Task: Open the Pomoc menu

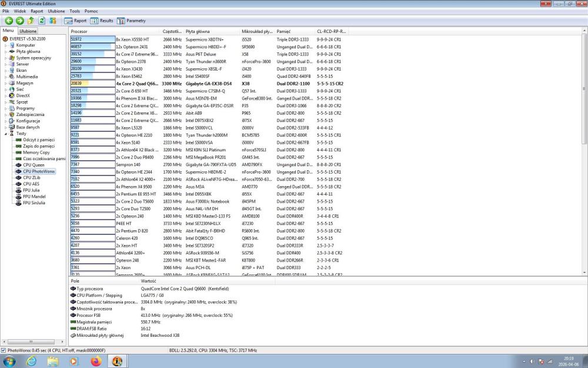Action: 91,11
